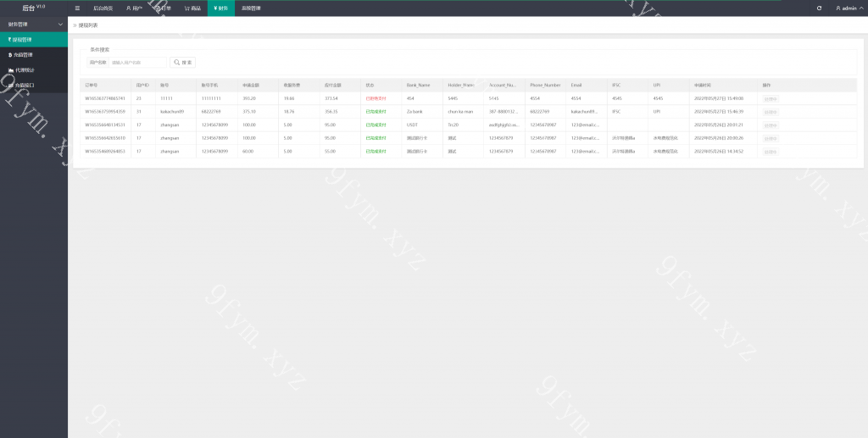The width and height of the screenshot is (868, 438).
Task: Open the admin account dropdown
Action: [x=849, y=8]
